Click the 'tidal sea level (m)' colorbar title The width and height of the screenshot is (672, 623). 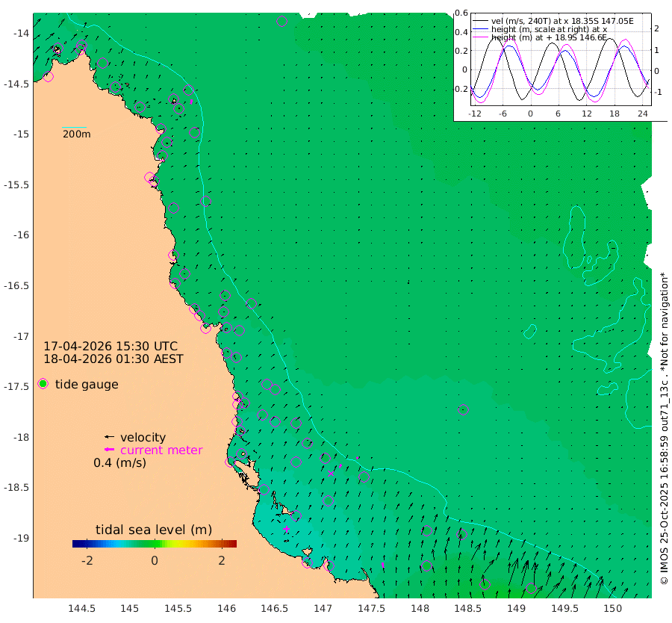[x=154, y=530]
